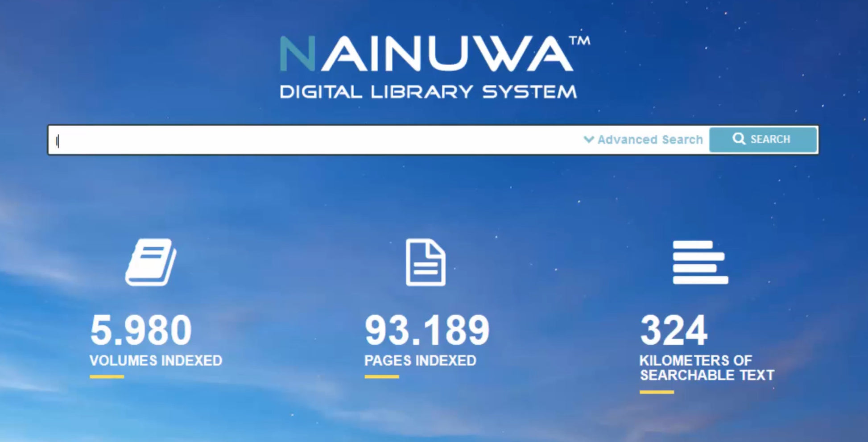This screenshot has width=868, height=442.
Task: Click the 5.980 volumes count
Action: click(x=141, y=330)
